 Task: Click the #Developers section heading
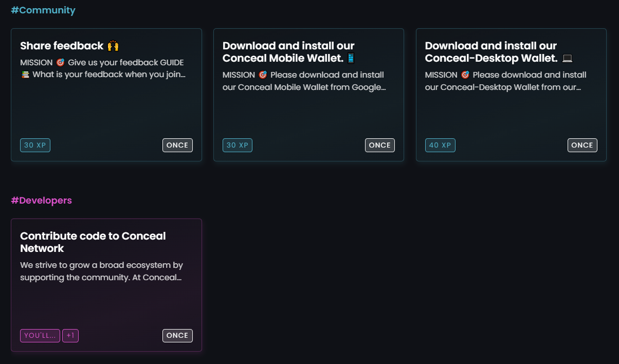point(42,200)
